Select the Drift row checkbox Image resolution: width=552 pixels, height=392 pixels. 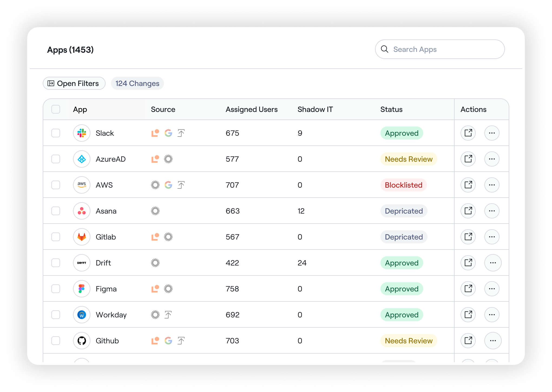point(56,263)
